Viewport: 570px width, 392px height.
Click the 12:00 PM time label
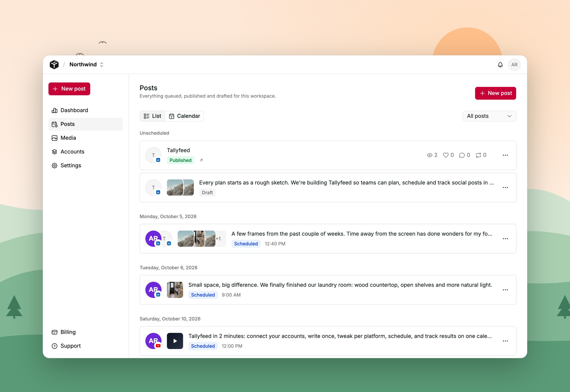point(232,346)
